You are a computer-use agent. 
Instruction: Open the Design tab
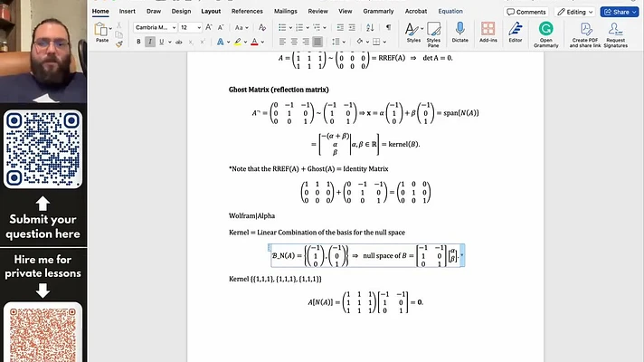pyautogui.click(x=181, y=12)
